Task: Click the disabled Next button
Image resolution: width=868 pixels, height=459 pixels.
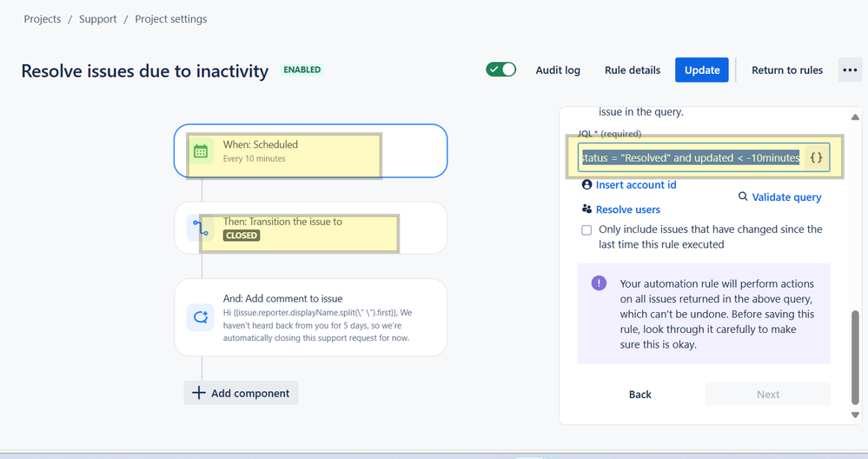Action: pos(768,394)
